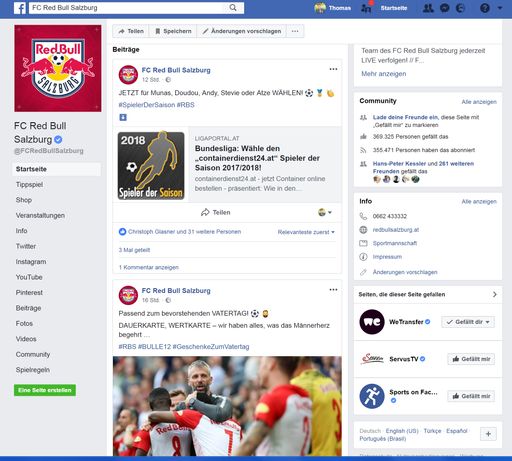This screenshot has width=512, height=461.
Task: Open Videos in left sidebar
Action: click(26, 339)
